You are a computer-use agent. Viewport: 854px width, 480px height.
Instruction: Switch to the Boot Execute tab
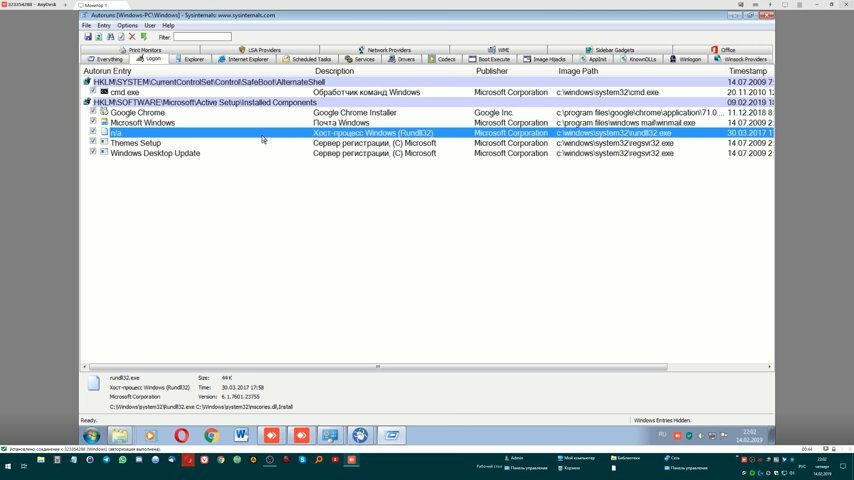pyautogui.click(x=489, y=59)
